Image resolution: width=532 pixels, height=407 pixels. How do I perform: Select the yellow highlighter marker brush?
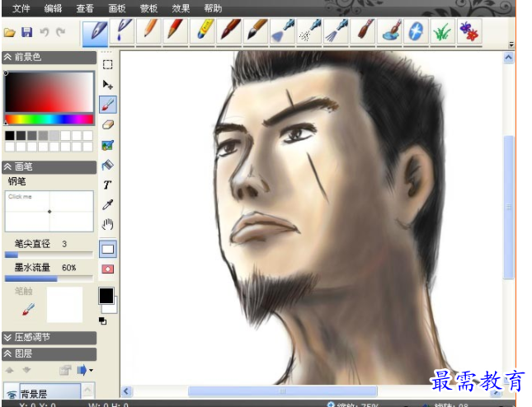tap(203, 33)
